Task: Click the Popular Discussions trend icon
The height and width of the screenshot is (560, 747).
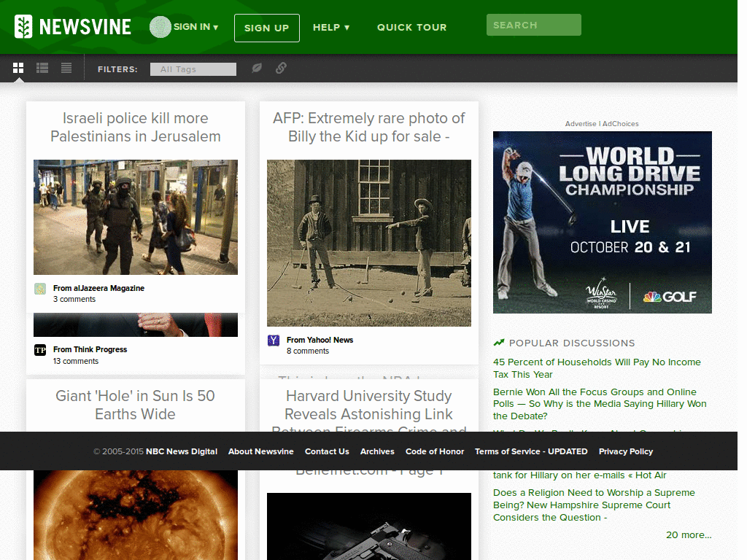Action: pyautogui.click(x=499, y=343)
